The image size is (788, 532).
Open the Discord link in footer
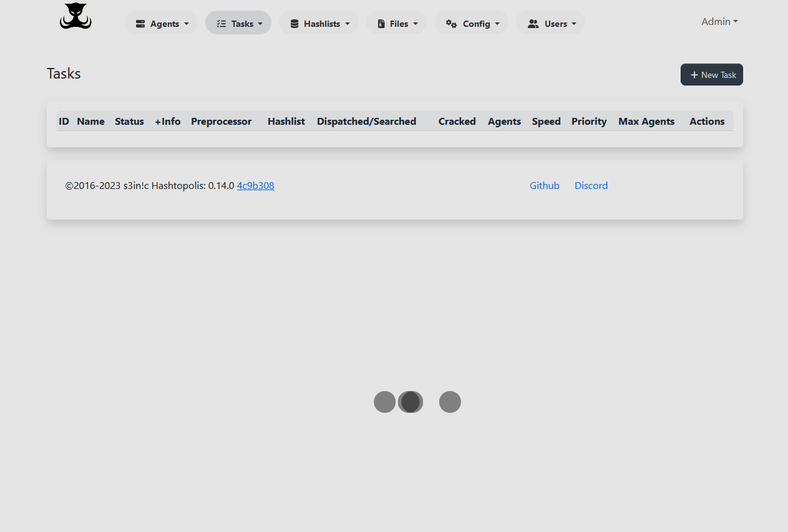[x=590, y=185]
